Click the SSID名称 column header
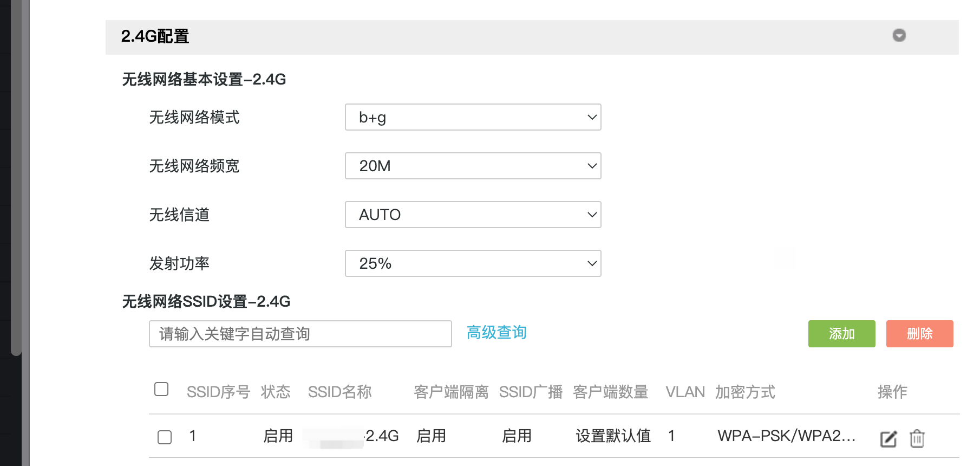Screen dimensions: 980x466 pyautogui.click(x=339, y=392)
